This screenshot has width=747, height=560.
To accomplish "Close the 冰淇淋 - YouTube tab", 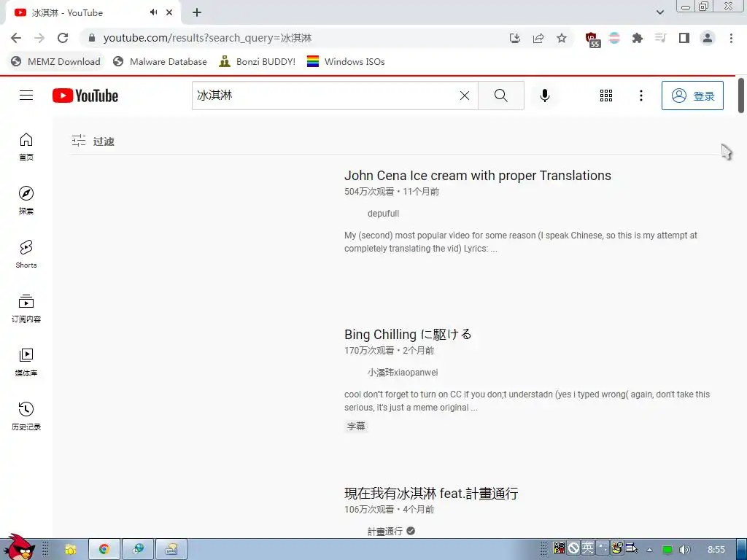I will pyautogui.click(x=169, y=12).
